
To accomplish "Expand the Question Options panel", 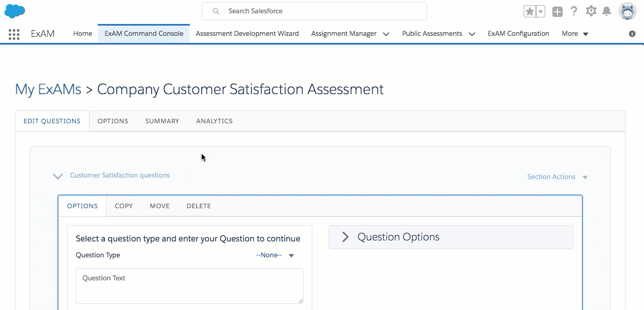I will click(346, 237).
